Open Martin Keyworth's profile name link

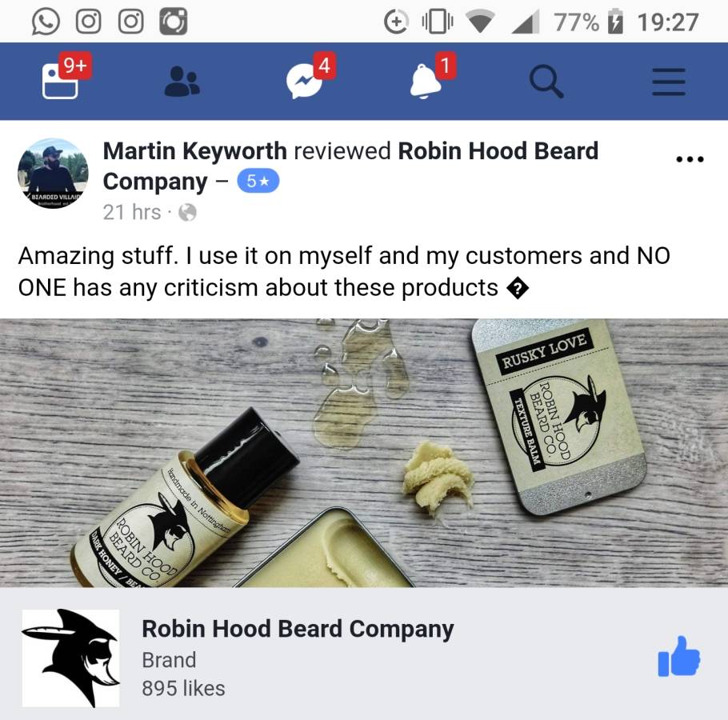click(x=195, y=151)
